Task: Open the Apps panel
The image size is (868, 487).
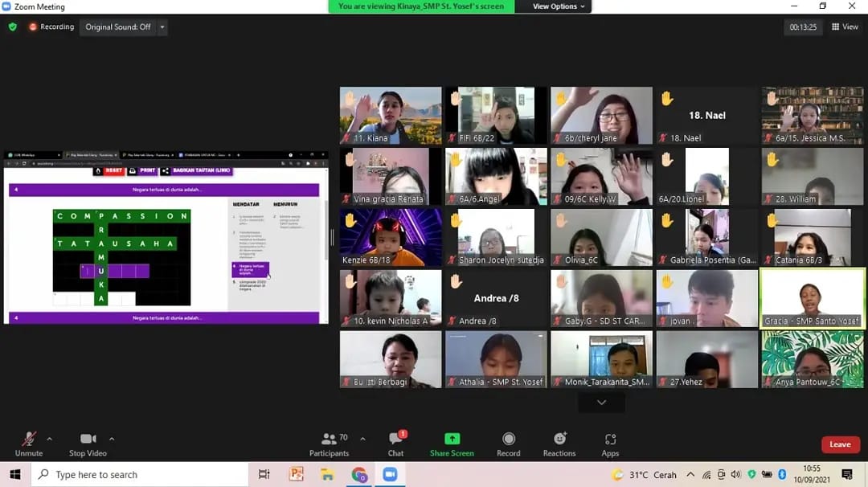Action: pyautogui.click(x=610, y=443)
